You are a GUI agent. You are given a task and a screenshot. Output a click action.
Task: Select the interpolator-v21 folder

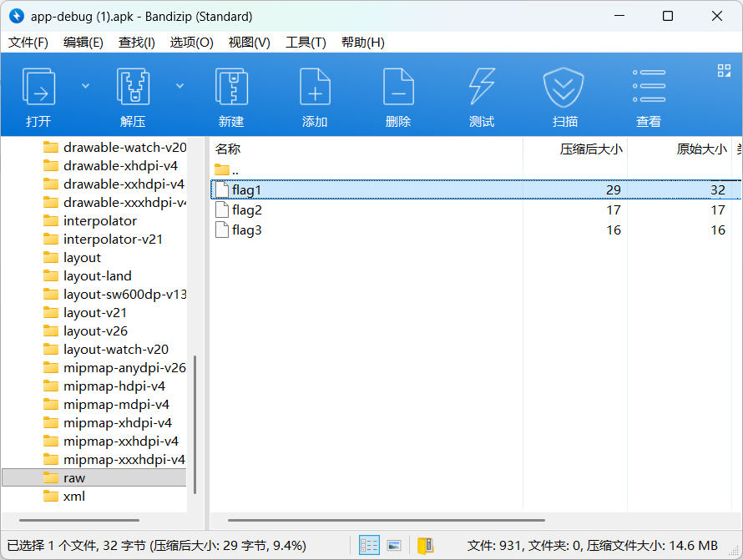pyautogui.click(x=103, y=240)
